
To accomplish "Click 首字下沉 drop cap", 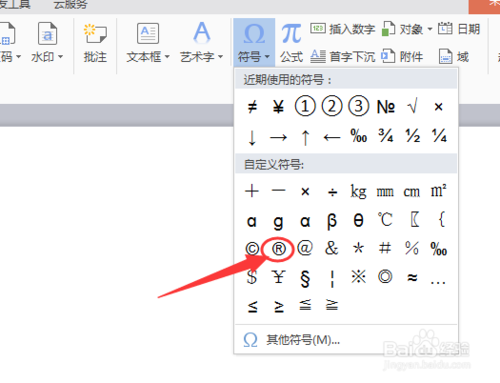I will (343, 57).
